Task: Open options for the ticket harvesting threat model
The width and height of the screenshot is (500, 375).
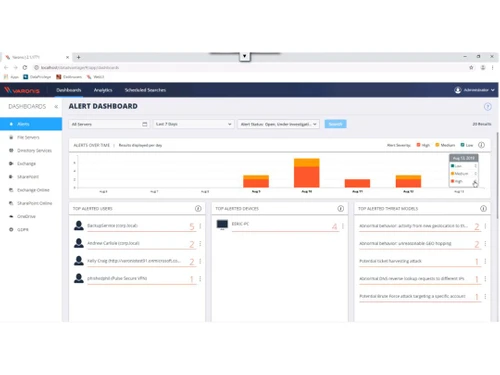Action: (485, 261)
